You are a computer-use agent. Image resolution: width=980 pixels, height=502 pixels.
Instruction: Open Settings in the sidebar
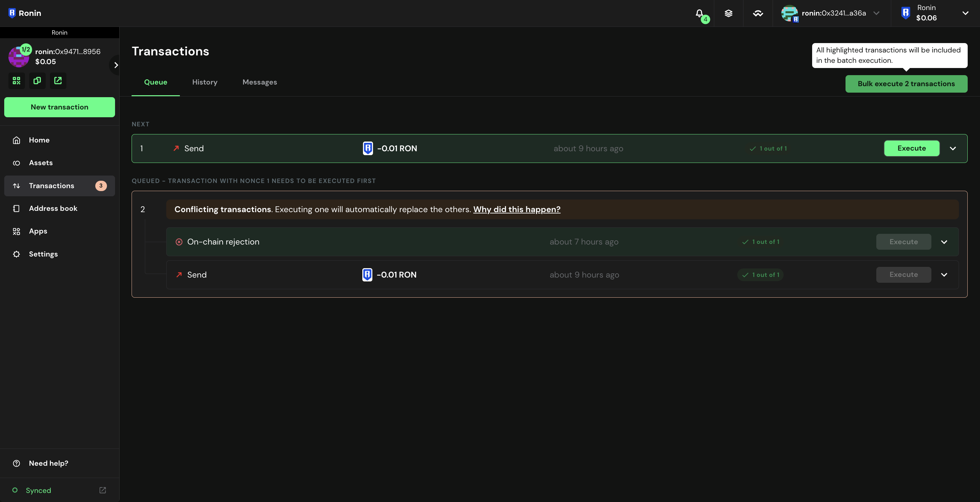pos(59,254)
